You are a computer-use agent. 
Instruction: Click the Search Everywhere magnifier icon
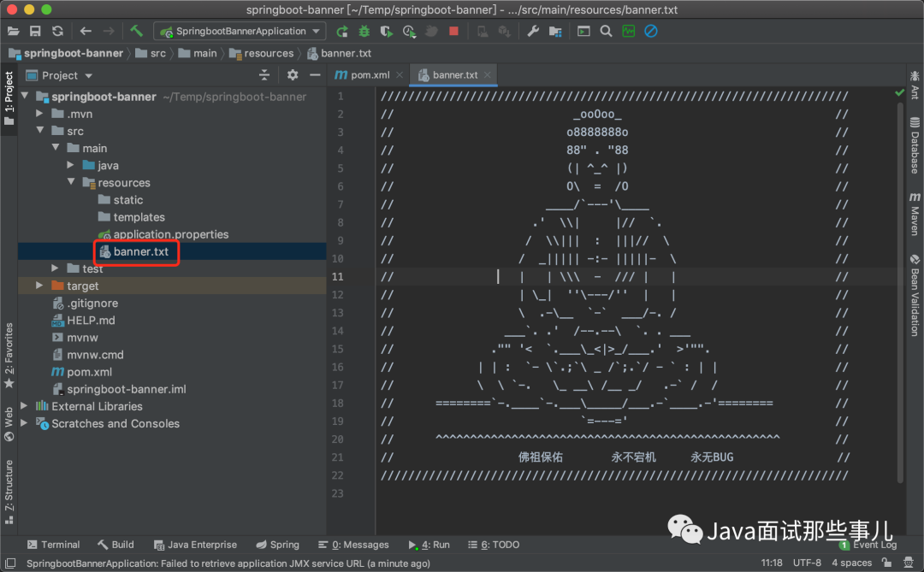click(x=606, y=32)
